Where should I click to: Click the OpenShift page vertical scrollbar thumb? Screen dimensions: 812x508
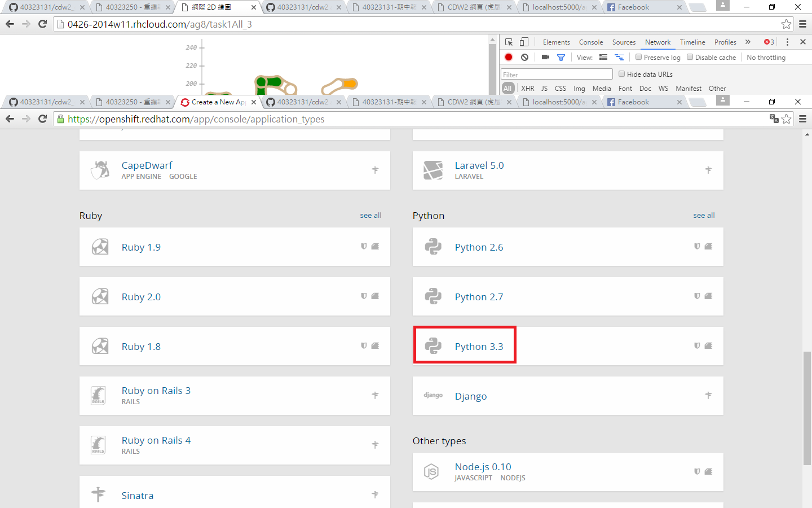[807, 408]
